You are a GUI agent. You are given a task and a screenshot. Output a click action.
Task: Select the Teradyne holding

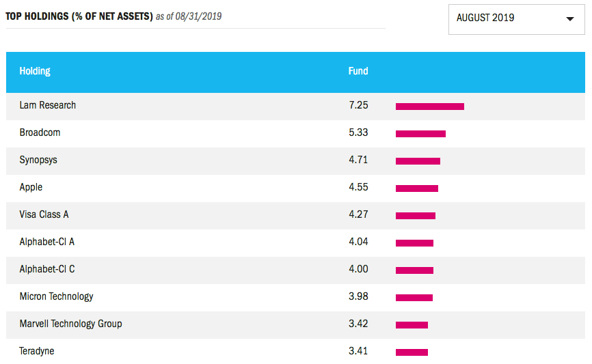pyautogui.click(x=37, y=351)
